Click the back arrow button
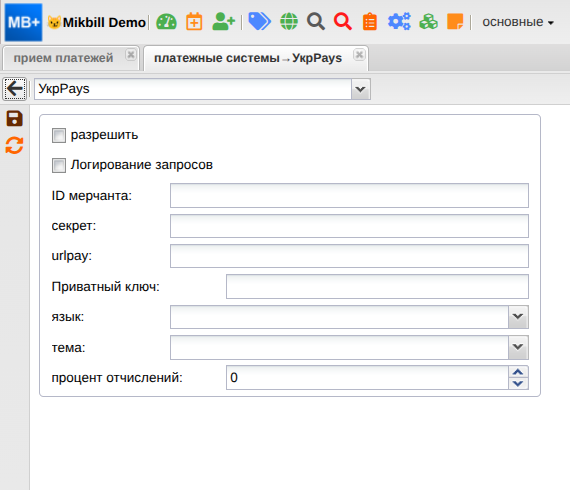The height and width of the screenshot is (490, 570). tap(15, 89)
